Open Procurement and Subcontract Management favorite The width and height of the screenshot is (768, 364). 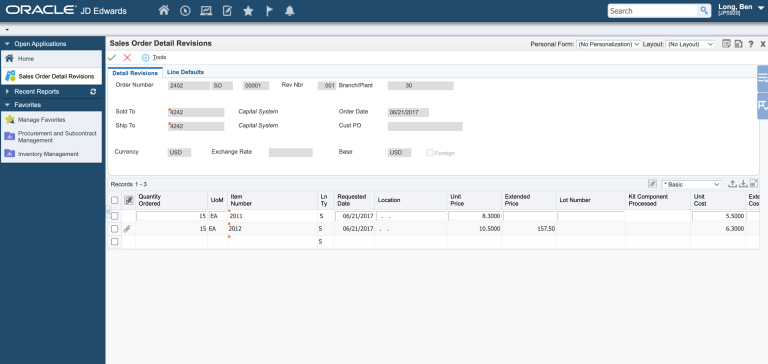point(57,137)
